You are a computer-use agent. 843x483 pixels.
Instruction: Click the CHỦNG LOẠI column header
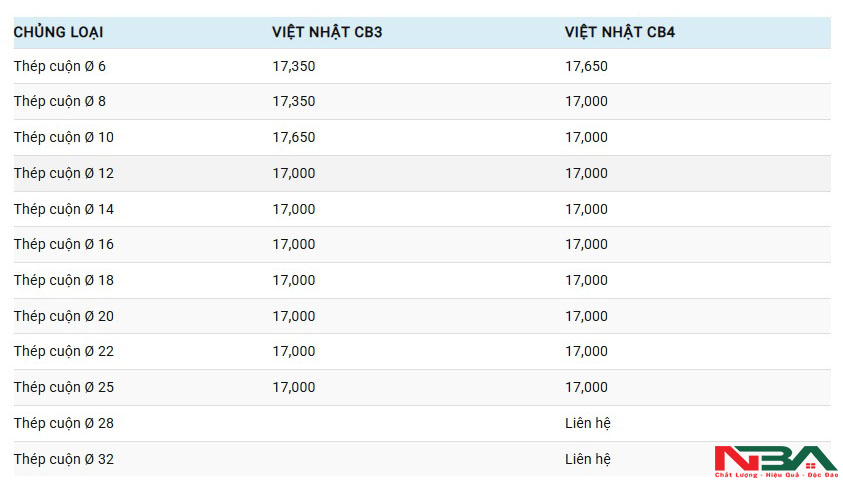point(58,33)
